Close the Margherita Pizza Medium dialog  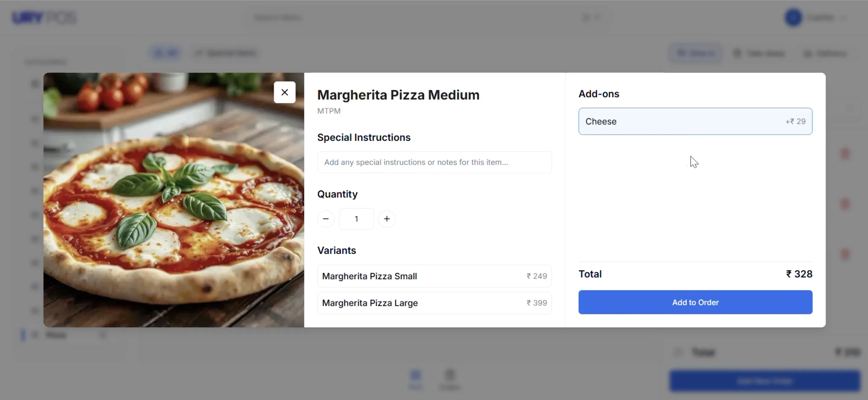coord(284,92)
